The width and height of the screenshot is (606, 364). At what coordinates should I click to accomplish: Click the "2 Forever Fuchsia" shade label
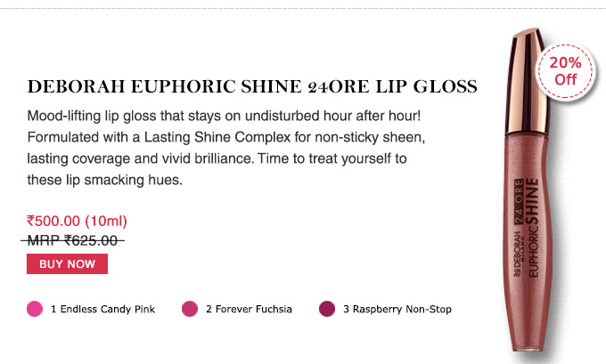click(250, 310)
